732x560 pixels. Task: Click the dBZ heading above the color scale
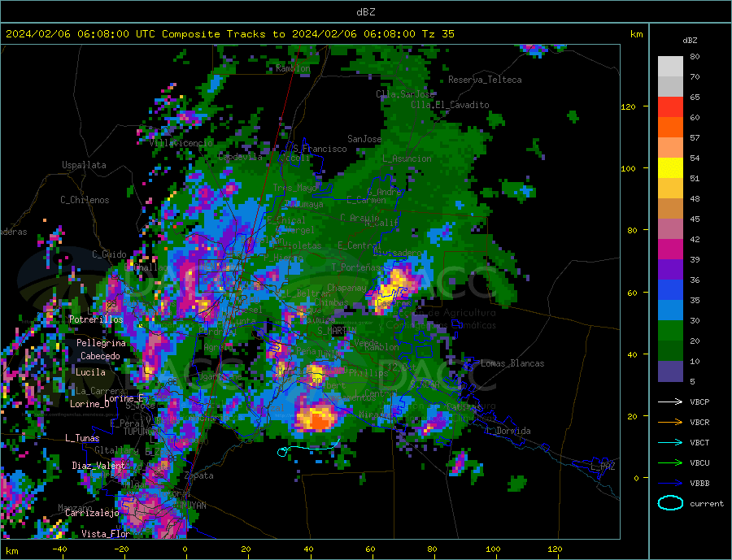[x=690, y=41]
